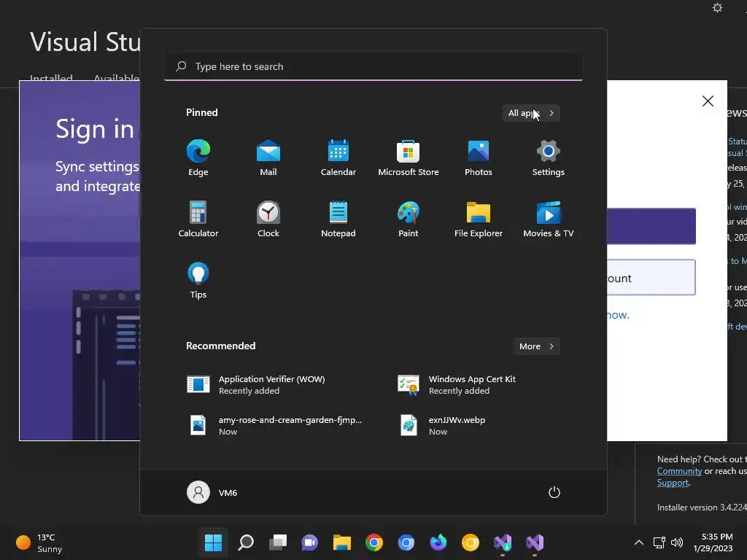This screenshot has height=560, width=747.
Task: Toggle theme icon in Visual Studio Installer
Action: pyautogui.click(x=718, y=7)
